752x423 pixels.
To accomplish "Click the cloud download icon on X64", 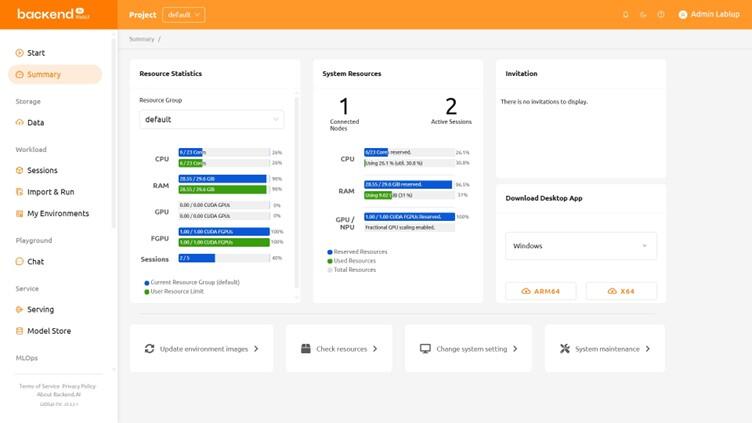I will pyautogui.click(x=612, y=291).
